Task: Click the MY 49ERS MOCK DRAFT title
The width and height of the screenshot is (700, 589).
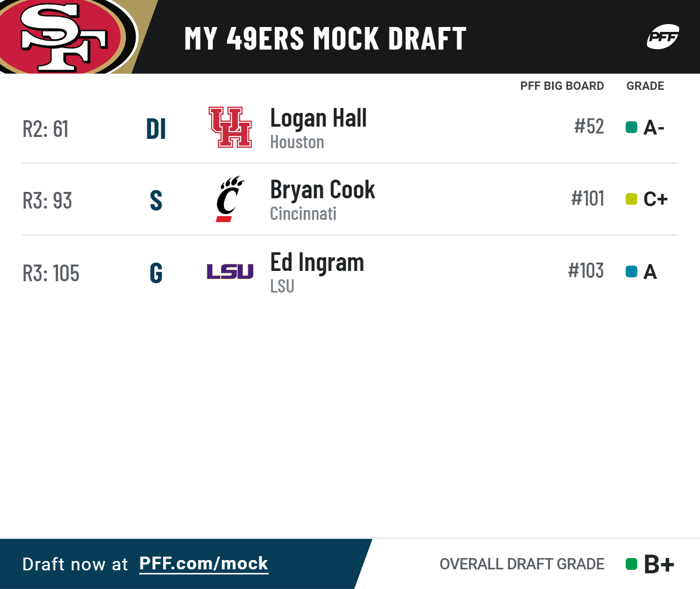Action: click(x=325, y=39)
